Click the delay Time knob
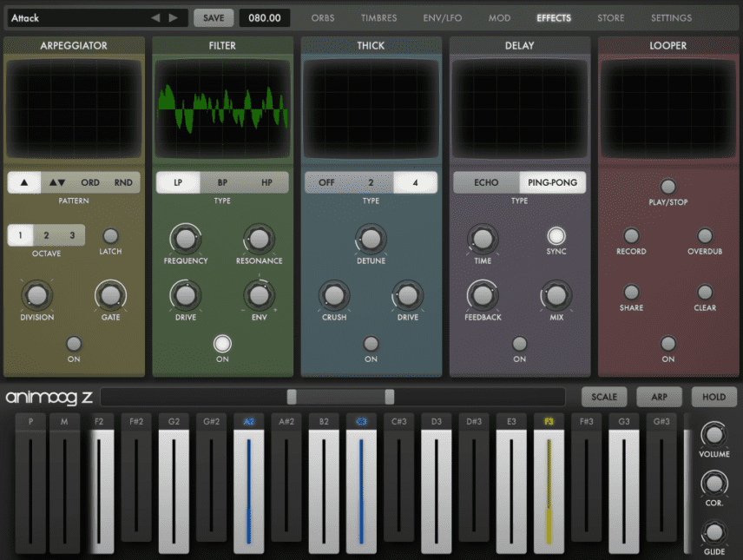This screenshot has height=560, width=743. 483,239
